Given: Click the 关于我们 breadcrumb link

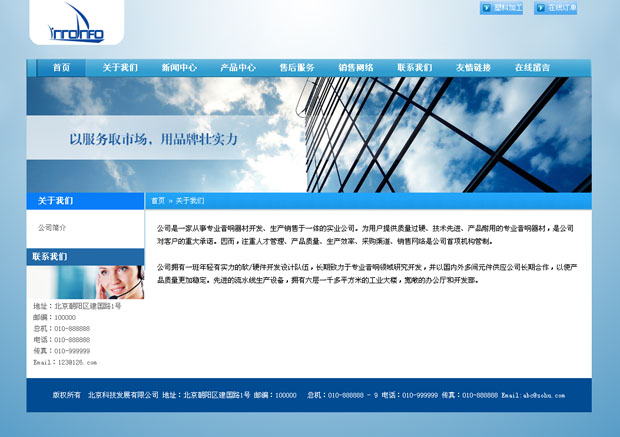Looking at the screenshot, I should [190, 201].
